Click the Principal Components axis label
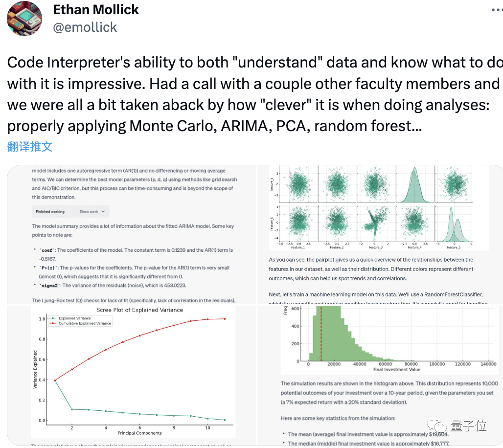Viewport: 503px width, 448px height. pos(139,433)
